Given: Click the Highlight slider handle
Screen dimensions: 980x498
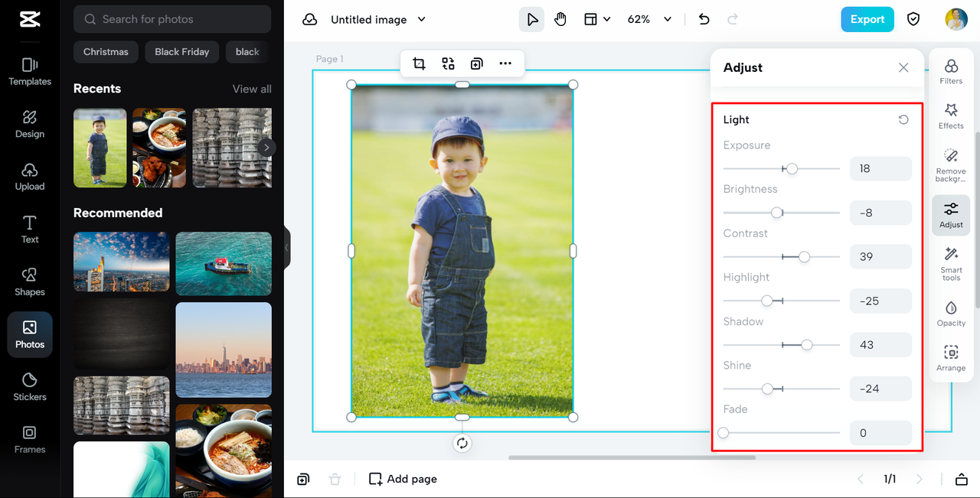Looking at the screenshot, I should [x=767, y=301].
